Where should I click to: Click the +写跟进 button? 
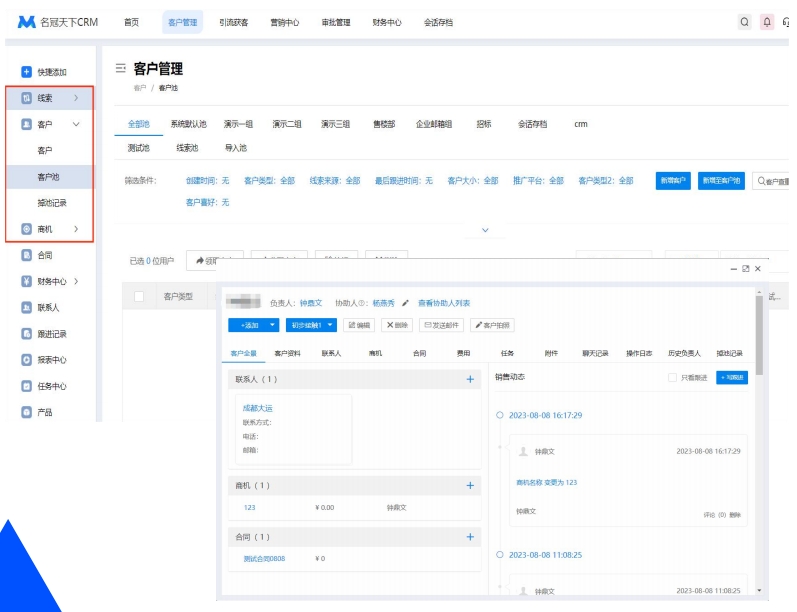(732, 377)
